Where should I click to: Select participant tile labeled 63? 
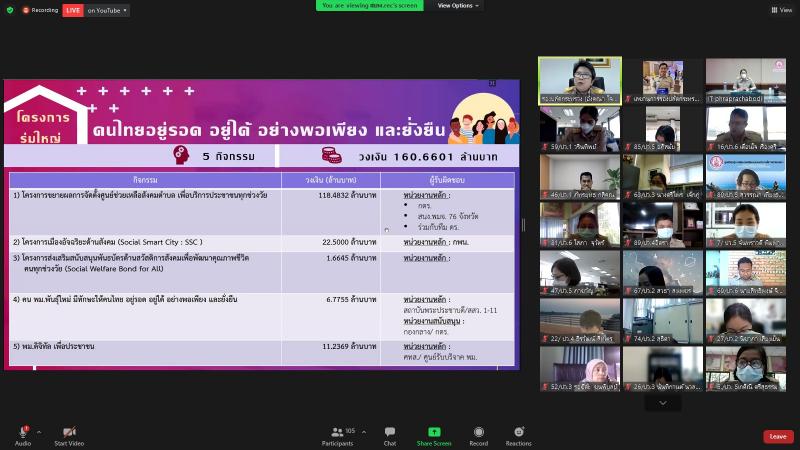click(x=663, y=177)
